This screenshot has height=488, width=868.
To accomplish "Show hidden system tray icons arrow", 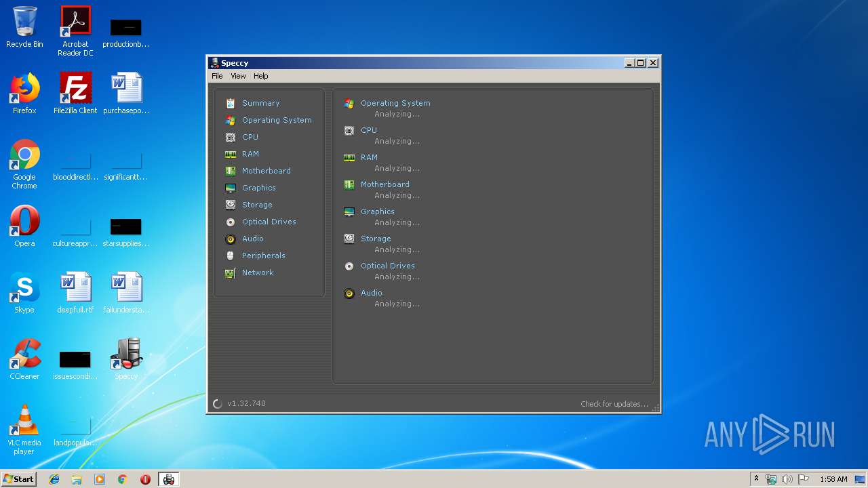I will pos(756,479).
